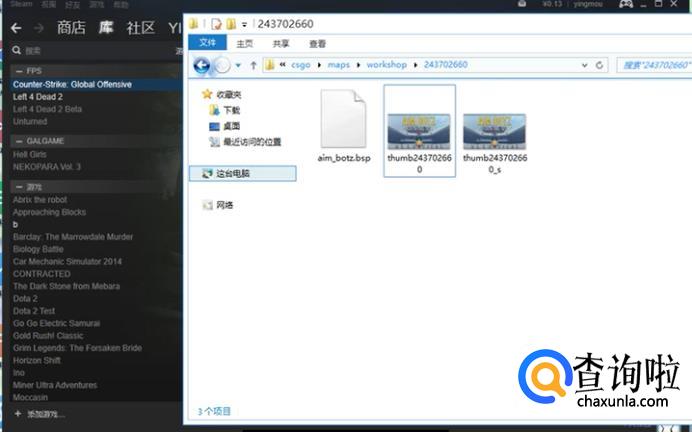The image size is (692, 432).
Task: Go up one folder level
Action: click(253, 66)
